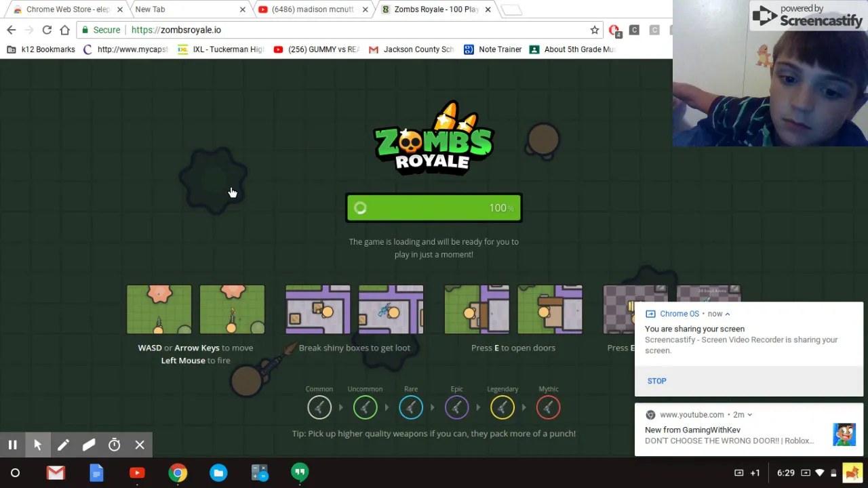Click the second movement tutorial image with flame
Screen dimensions: 868x488
[x=232, y=310]
